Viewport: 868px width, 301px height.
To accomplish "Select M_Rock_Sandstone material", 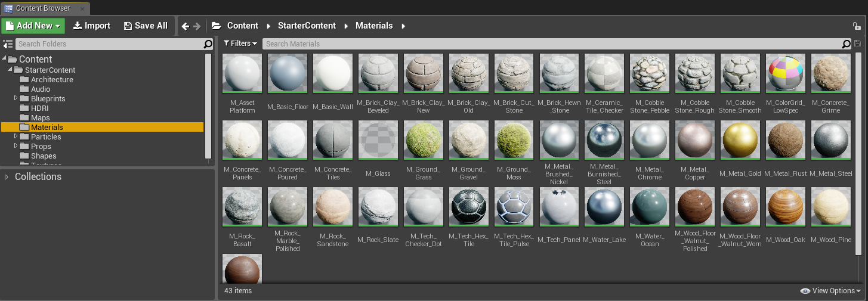I will click(333, 218).
